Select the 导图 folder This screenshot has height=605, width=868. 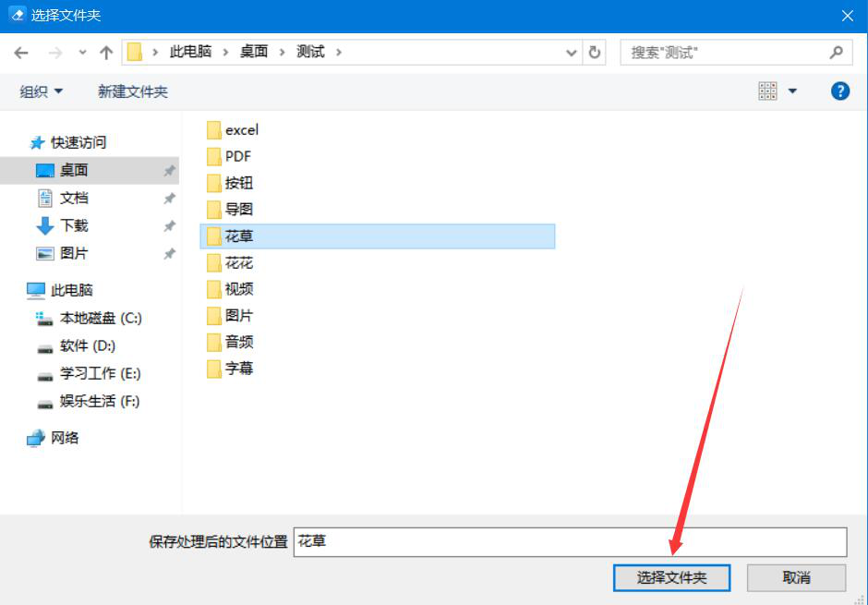230,210
